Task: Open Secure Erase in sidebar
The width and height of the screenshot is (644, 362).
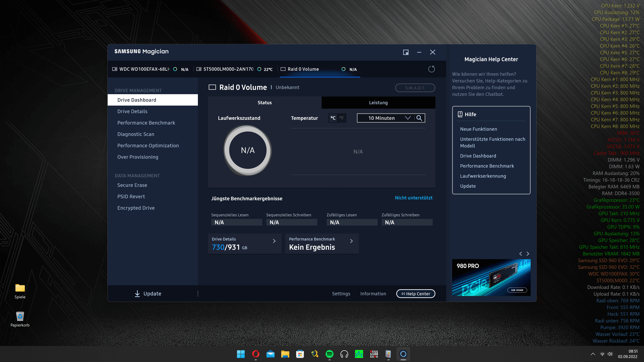Action: pos(153,185)
